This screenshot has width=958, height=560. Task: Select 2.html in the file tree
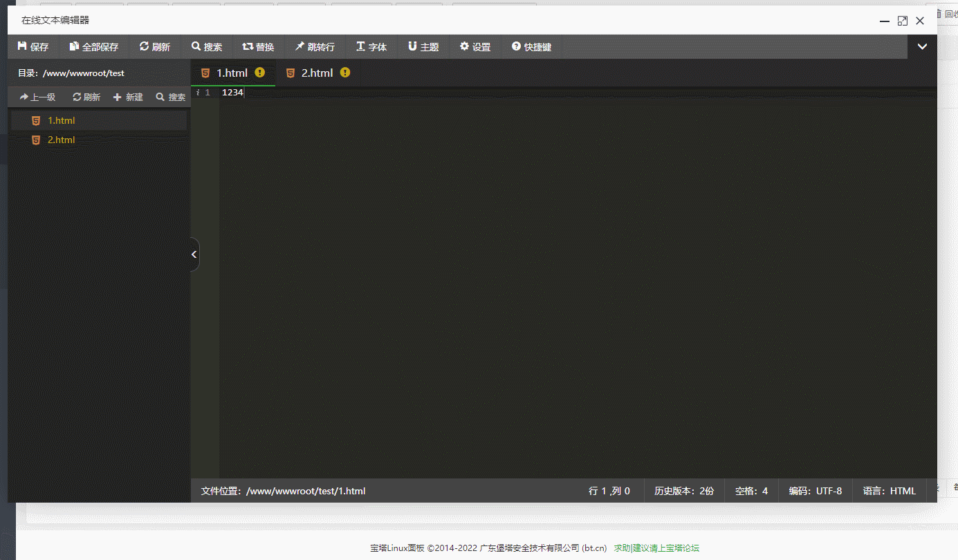pyautogui.click(x=99, y=140)
